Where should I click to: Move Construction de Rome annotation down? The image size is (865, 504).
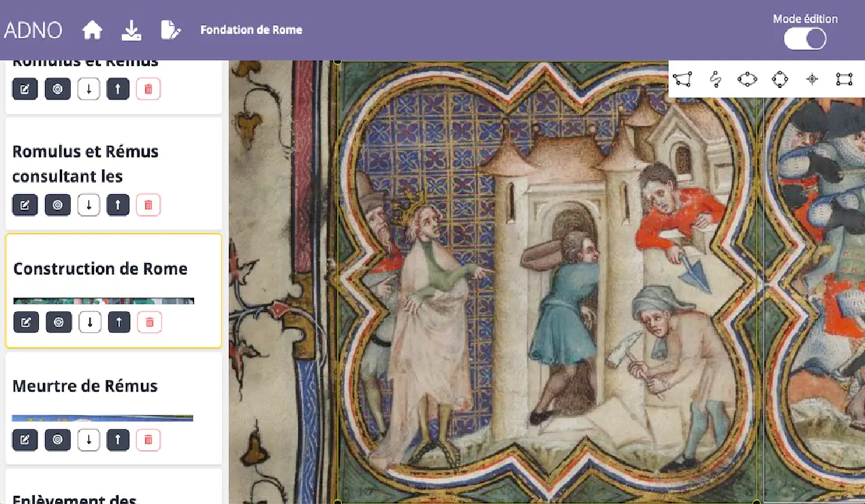click(x=89, y=322)
